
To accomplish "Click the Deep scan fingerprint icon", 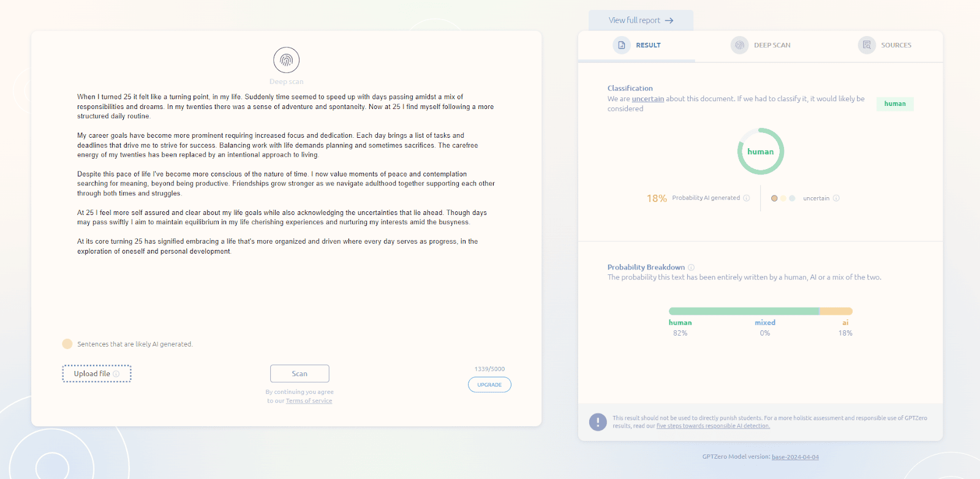I will coord(286,60).
